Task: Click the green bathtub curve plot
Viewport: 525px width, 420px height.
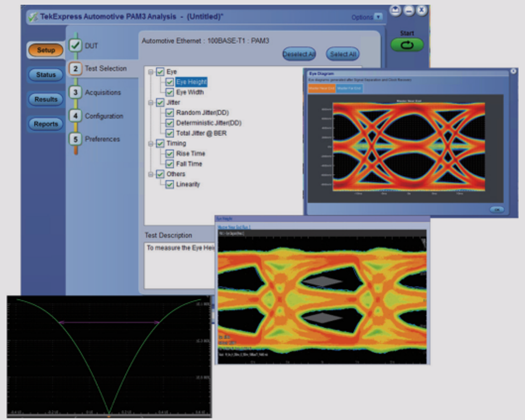Action: [109, 356]
